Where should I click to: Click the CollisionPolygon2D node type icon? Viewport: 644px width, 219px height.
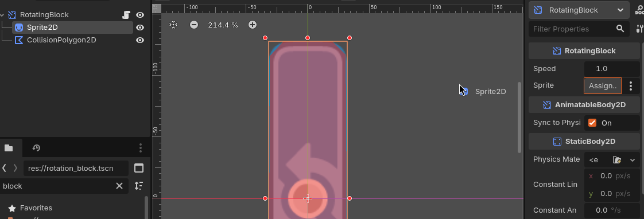[19, 40]
